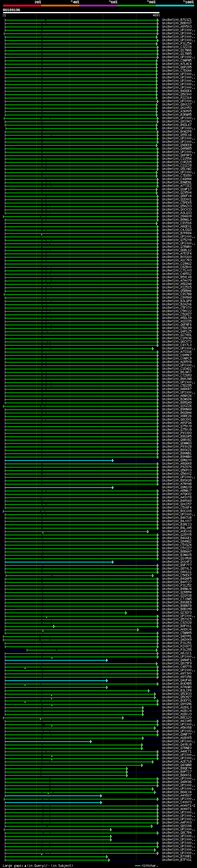This screenshot has height=868, width=197.
Task: Open hit UniRef100_A9V503
Action: 177,26
